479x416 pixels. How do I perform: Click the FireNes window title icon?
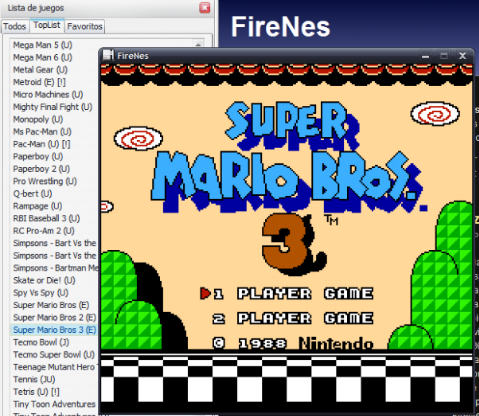click(108, 55)
